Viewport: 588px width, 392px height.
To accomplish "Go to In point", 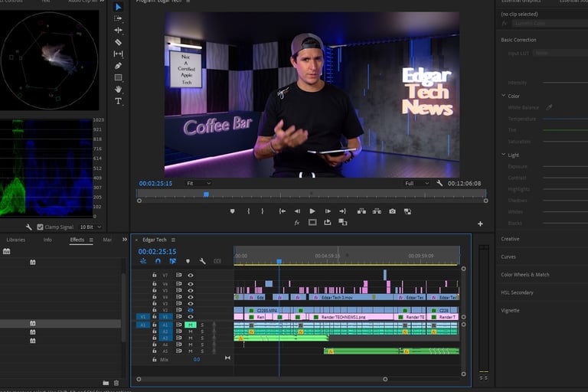I will [x=283, y=211].
